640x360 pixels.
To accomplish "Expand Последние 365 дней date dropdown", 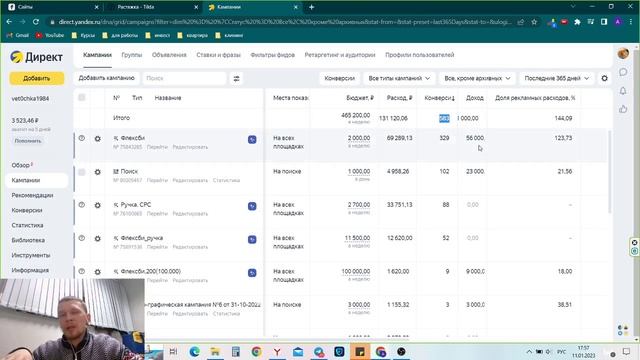I will (x=557, y=78).
